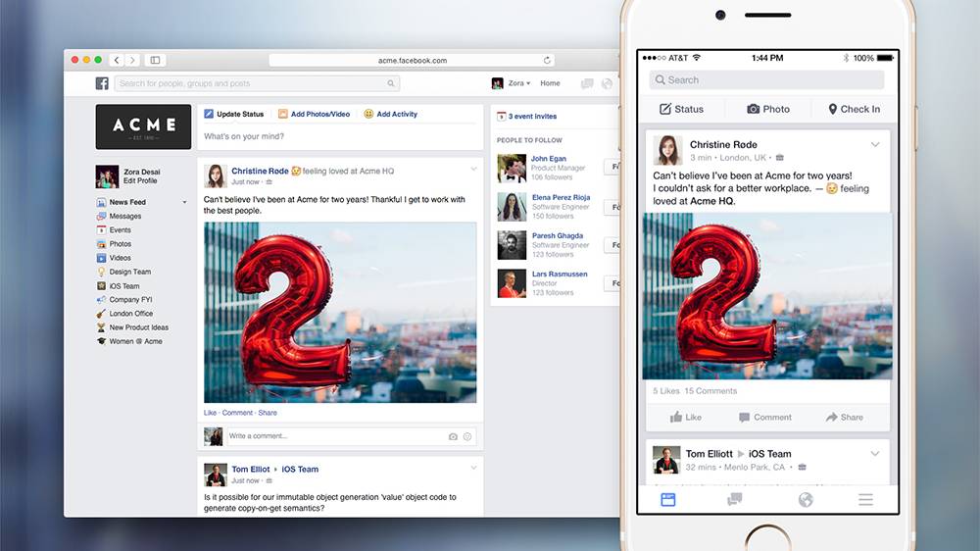Click the desktop search people and groups field
The height and width of the screenshot is (551, 980).
point(257,84)
